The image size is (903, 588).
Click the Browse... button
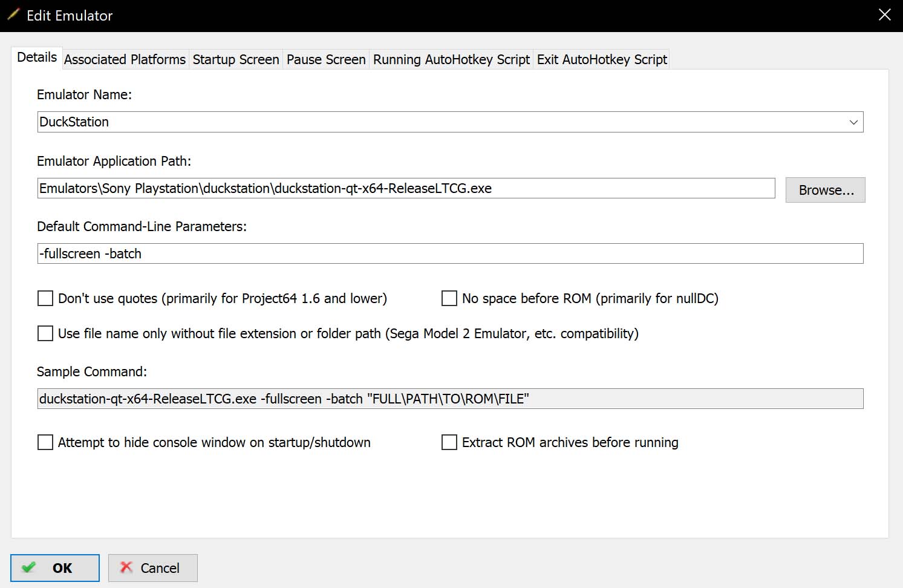pyautogui.click(x=826, y=190)
